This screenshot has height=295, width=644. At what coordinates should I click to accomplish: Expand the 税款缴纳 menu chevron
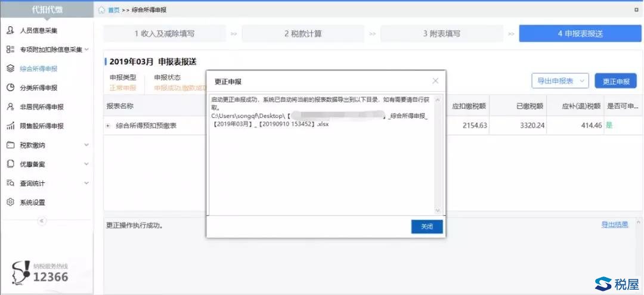coord(86,145)
